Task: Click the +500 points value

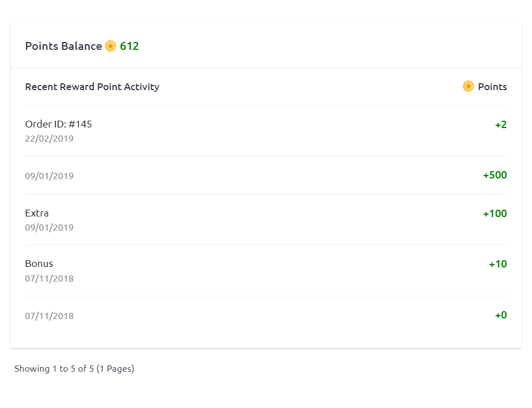Action: click(495, 175)
